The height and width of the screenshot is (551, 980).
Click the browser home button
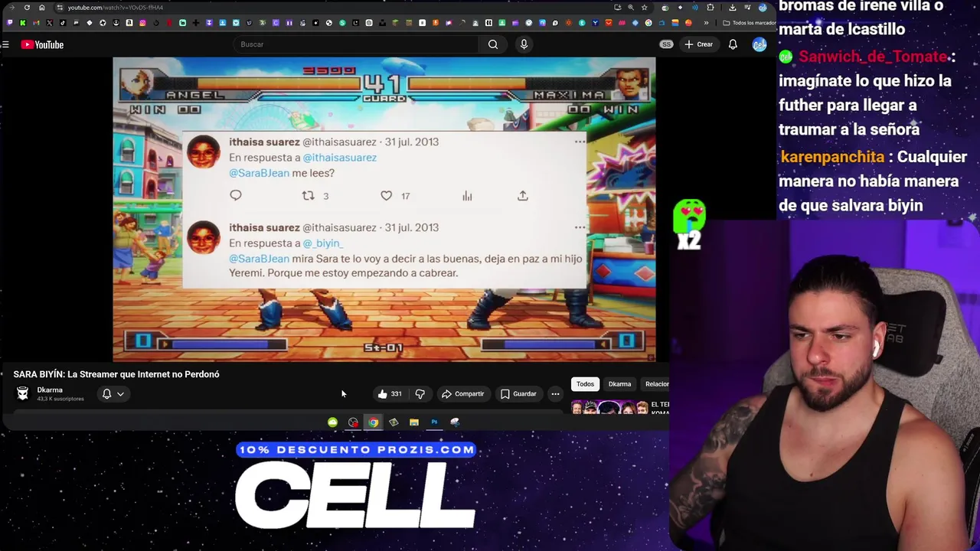point(41,8)
